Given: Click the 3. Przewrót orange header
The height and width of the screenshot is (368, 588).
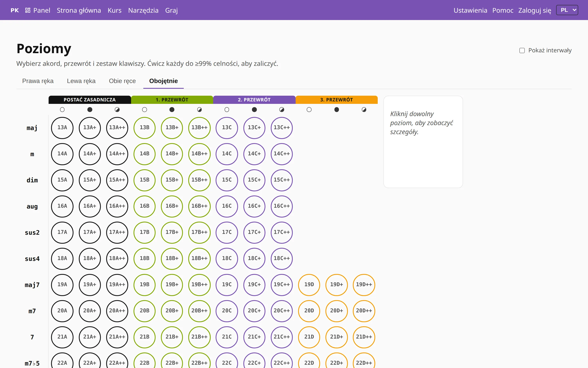Looking at the screenshot, I should coord(336,100).
